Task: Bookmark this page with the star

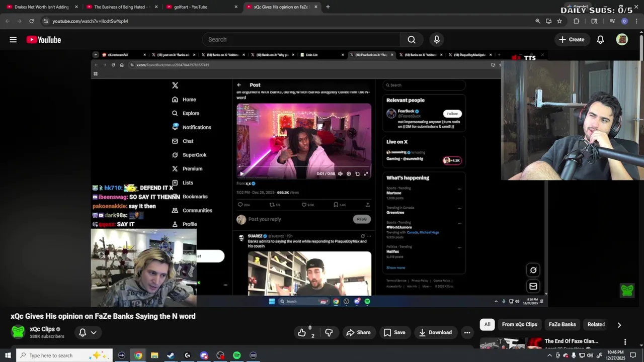Action: pyautogui.click(x=559, y=21)
